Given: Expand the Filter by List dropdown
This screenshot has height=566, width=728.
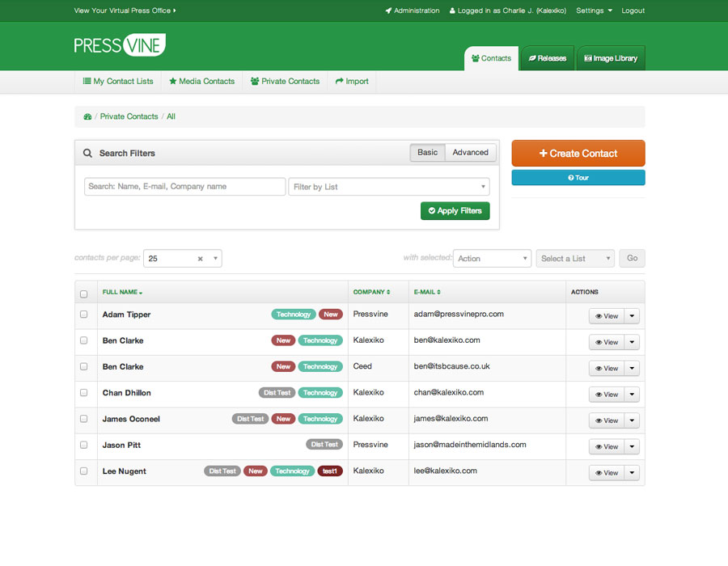Looking at the screenshot, I should (x=389, y=187).
